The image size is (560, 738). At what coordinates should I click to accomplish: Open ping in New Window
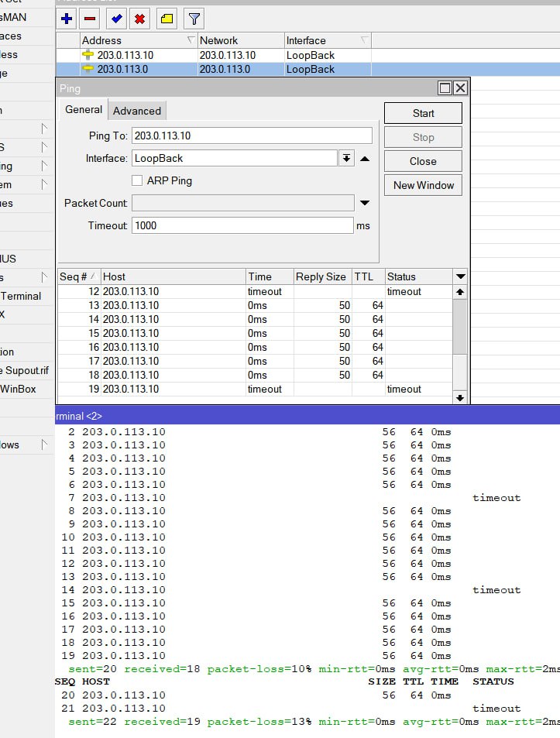423,185
